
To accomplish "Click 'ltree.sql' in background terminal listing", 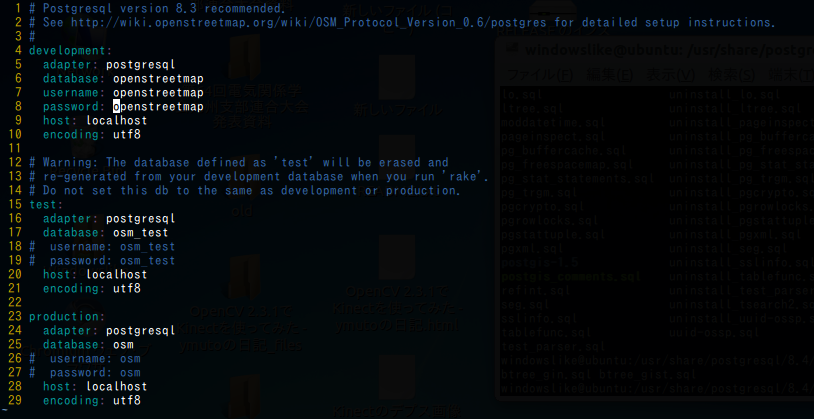I will click(x=532, y=109).
